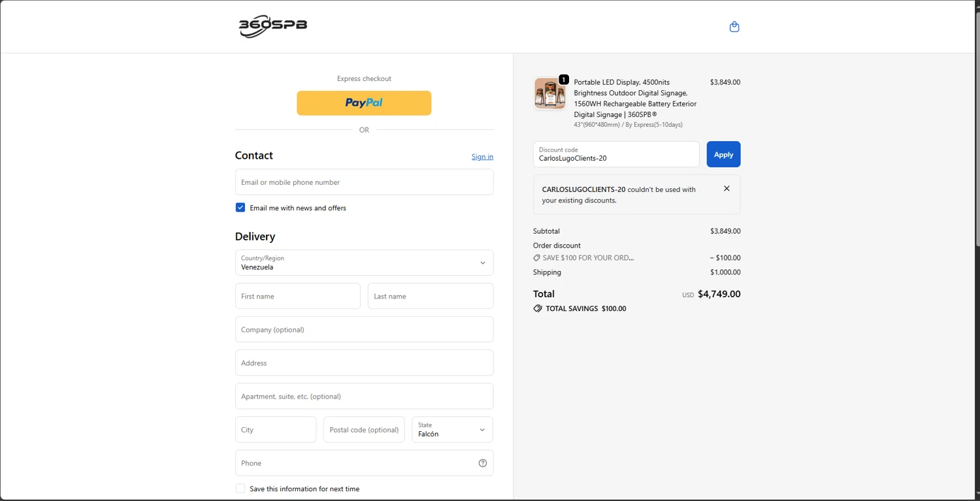980x501 pixels.
Task: Apply the discount code
Action: tap(723, 155)
